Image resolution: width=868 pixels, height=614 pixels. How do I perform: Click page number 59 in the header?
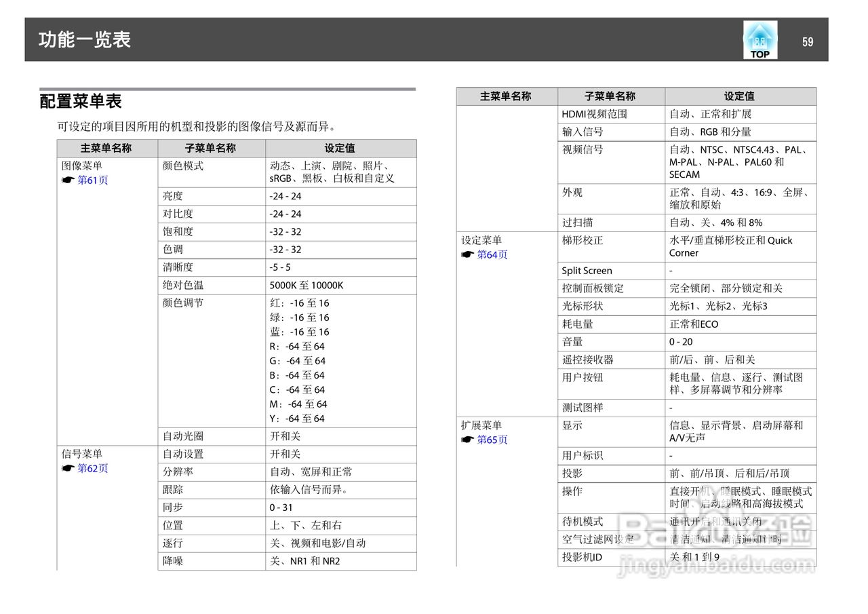tap(808, 42)
